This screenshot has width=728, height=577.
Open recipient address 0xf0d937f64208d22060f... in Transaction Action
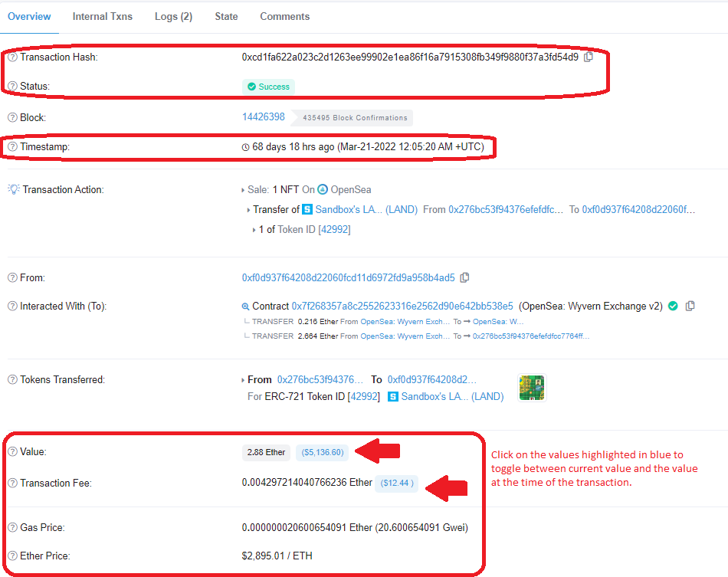638,209
